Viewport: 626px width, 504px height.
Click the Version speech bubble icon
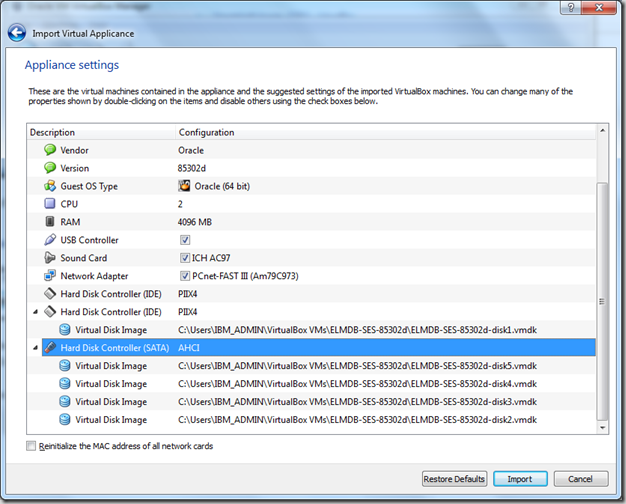click(x=50, y=168)
